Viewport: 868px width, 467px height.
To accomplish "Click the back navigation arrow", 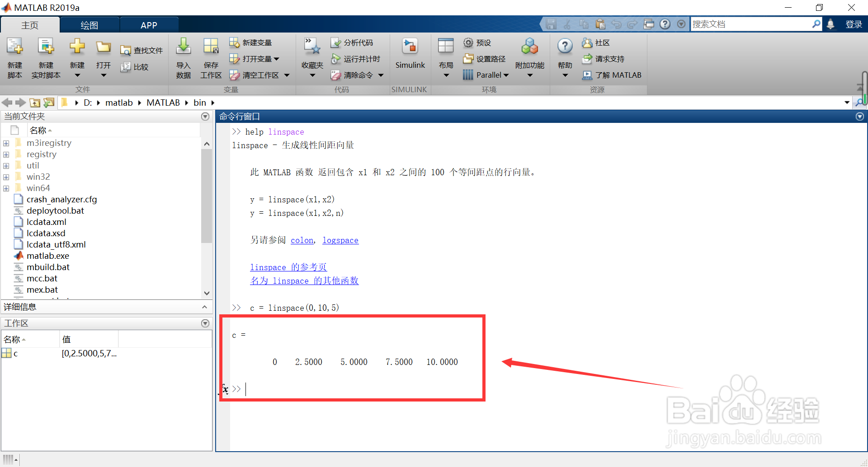I will coord(7,103).
